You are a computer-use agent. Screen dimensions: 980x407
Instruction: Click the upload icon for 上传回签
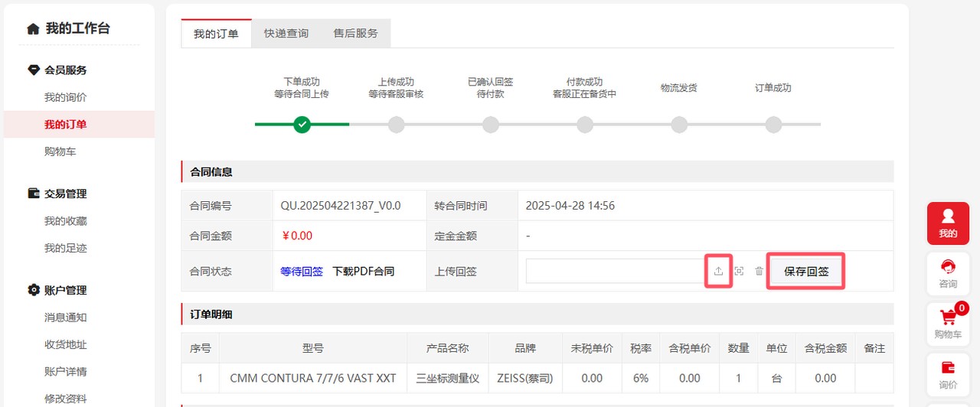718,271
